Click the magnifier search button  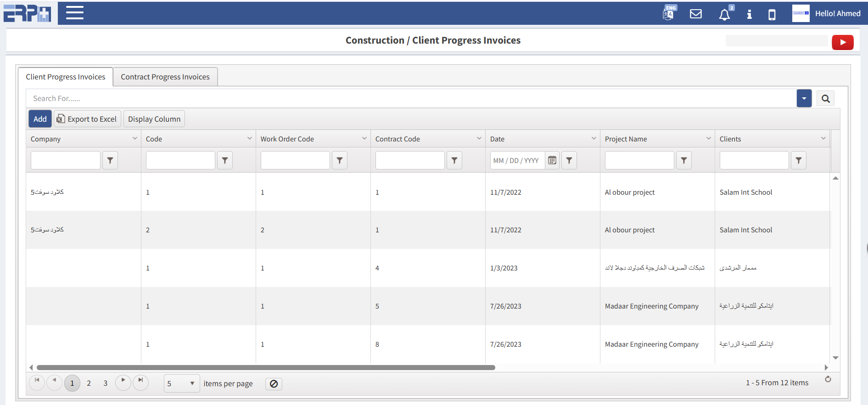pos(825,99)
